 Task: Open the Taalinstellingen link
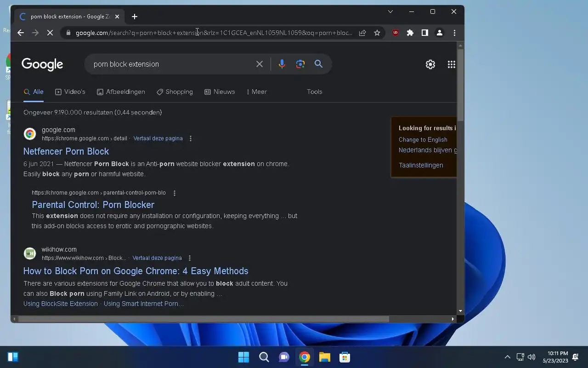[421, 165]
